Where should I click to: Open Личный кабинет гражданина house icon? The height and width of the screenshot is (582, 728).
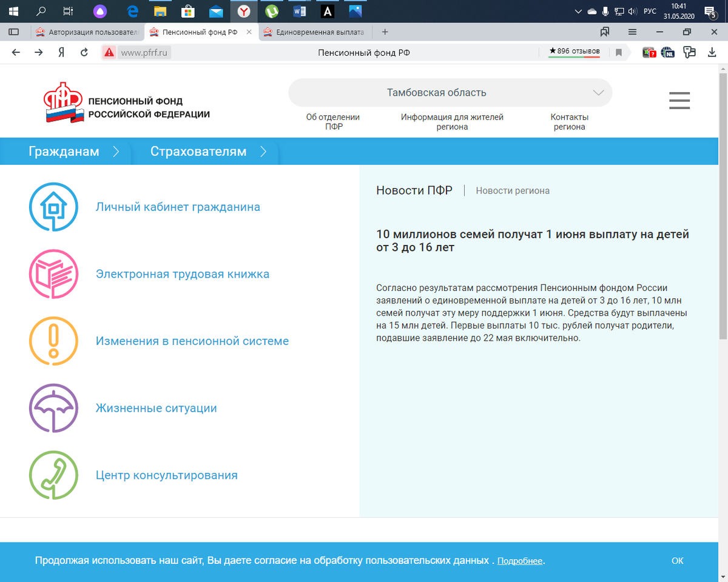tap(53, 207)
